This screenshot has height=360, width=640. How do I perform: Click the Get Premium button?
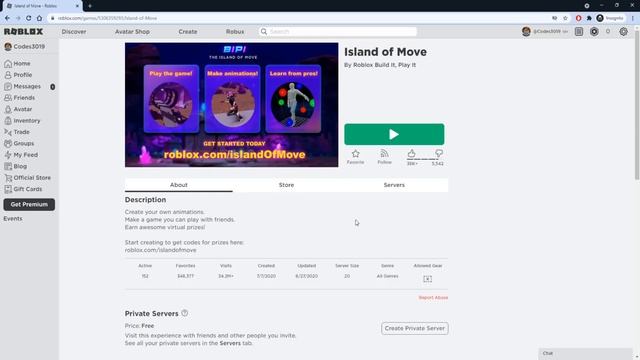point(29,204)
